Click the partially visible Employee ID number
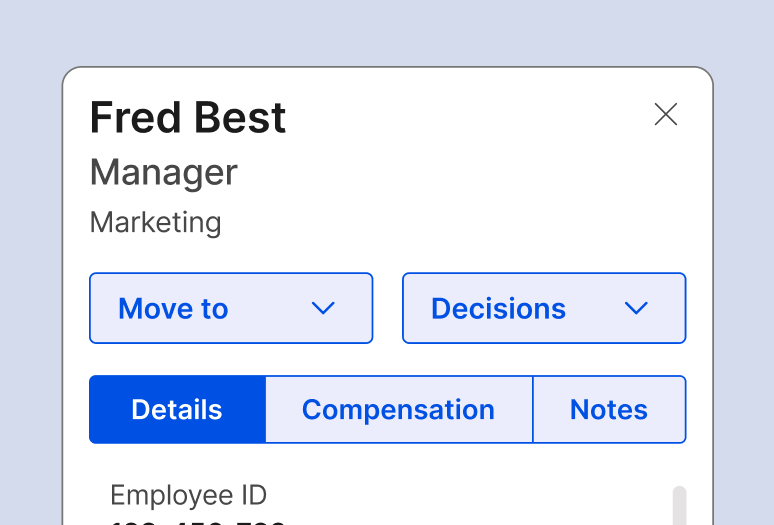This screenshot has width=774, height=525. click(x=197, y=522)
